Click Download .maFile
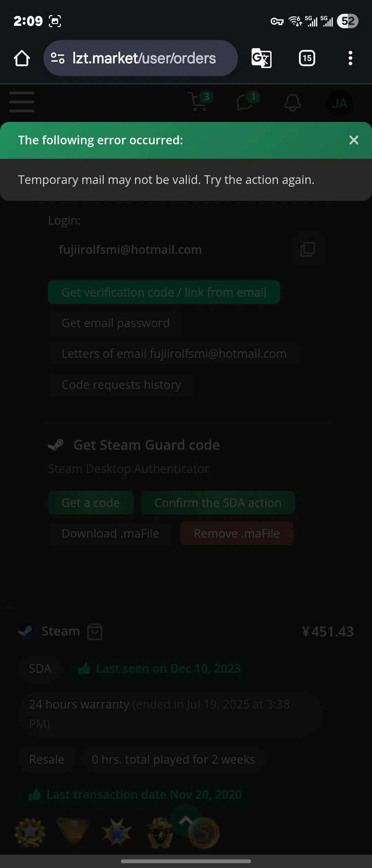The image size is (372, 868). point(111,534)
